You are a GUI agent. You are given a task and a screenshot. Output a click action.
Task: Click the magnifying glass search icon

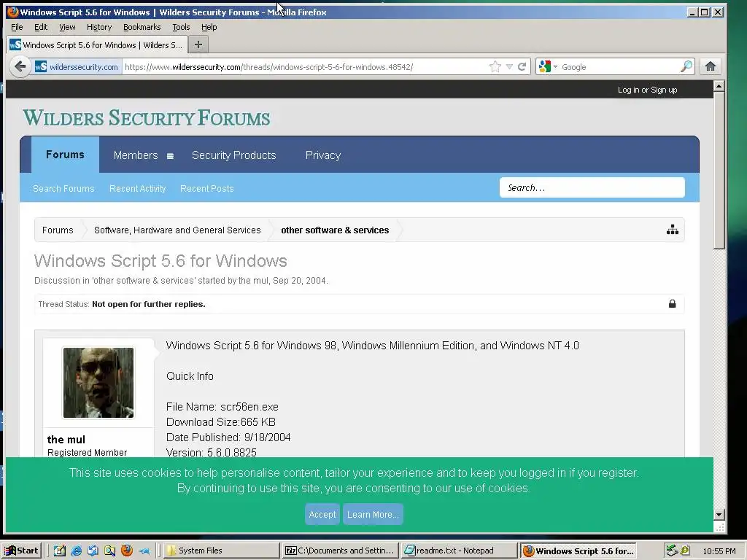click(686, 66)
